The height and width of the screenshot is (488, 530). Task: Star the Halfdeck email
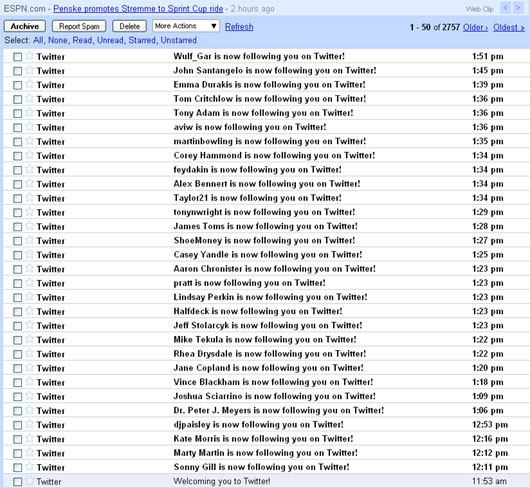tap(30, 311)
